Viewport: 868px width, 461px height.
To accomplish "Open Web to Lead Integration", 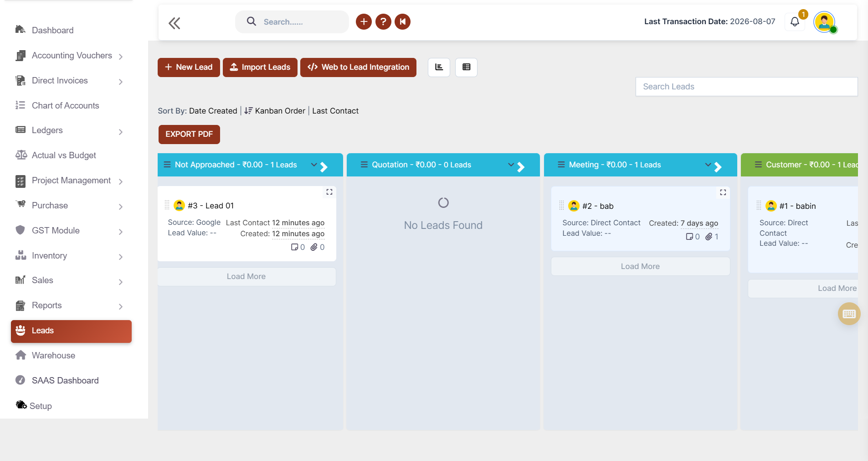I will [x=358, y=67].
